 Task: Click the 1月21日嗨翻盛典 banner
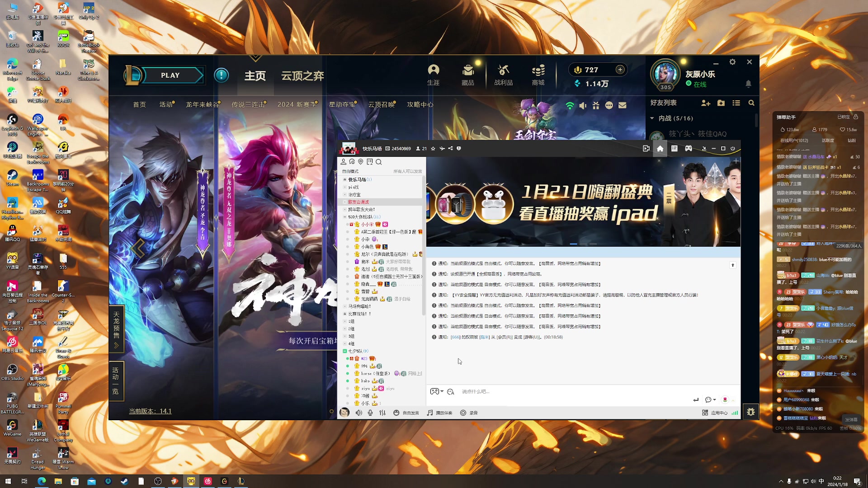pos(583,202)
